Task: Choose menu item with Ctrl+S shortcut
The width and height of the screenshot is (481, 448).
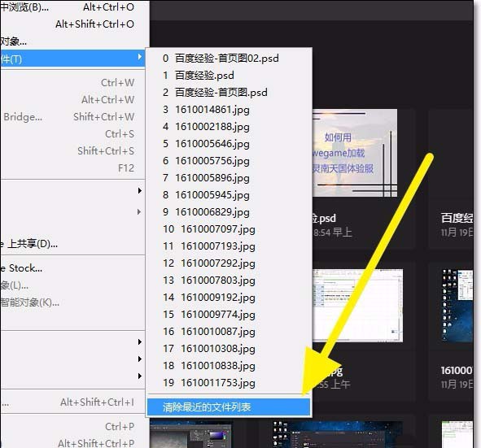Action: click(x=72, y=134)
